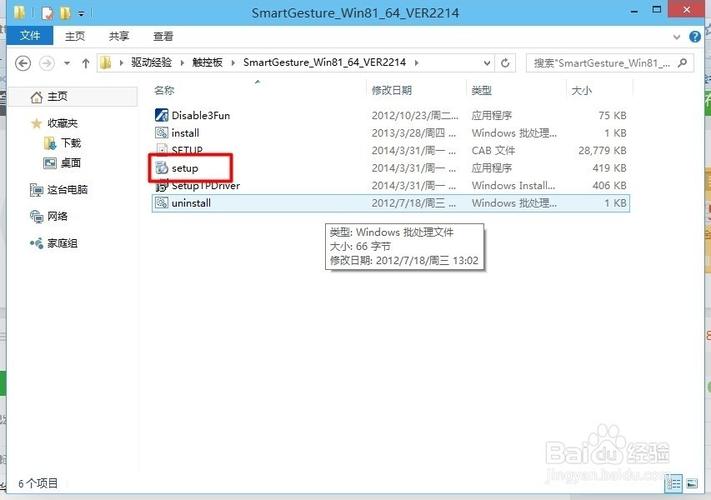The image size is (711, 500).
Task: Select 收藏夹 in the navigation pane
Action: click(62, 123)
